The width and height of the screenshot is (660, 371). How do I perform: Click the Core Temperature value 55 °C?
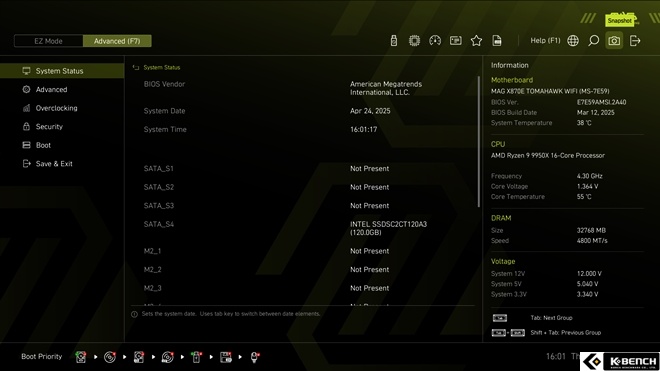click(x=584, y=197)
